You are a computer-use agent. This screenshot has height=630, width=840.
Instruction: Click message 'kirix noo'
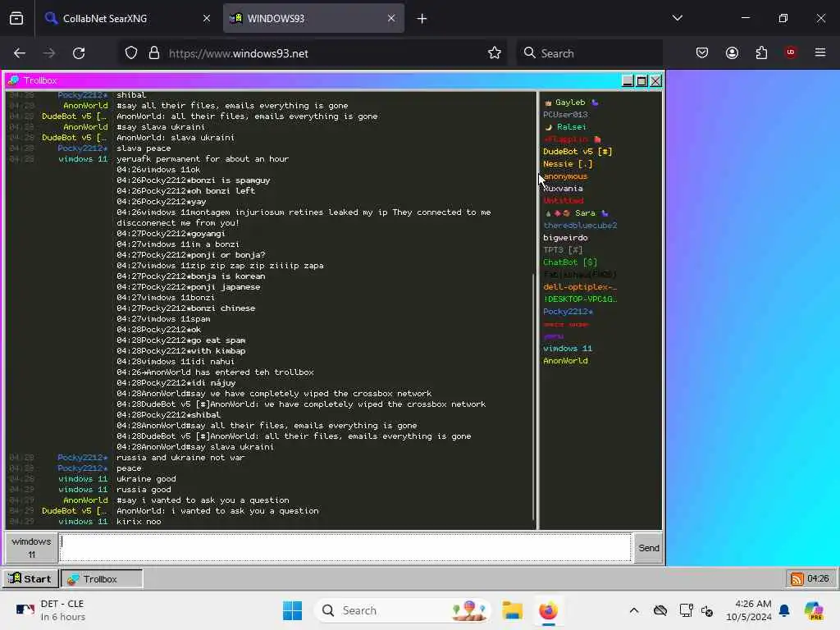(139, 522)
